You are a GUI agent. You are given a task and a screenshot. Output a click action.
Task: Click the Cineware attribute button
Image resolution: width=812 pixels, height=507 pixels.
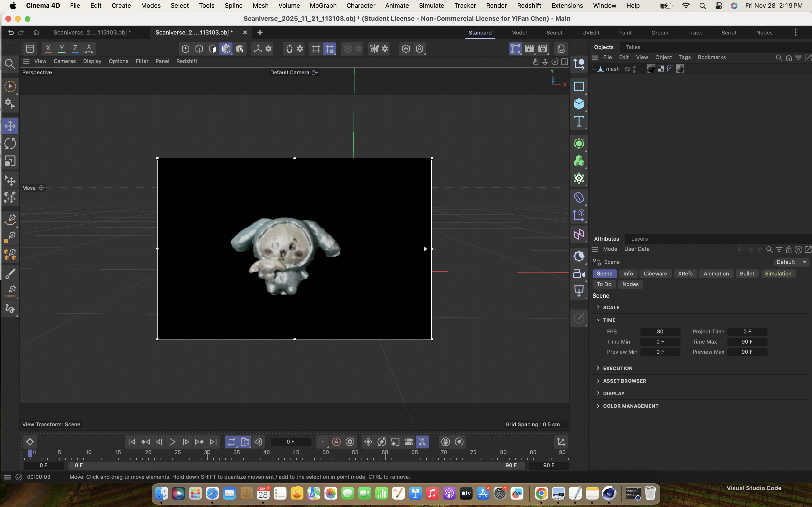click(x=655, y=274)
